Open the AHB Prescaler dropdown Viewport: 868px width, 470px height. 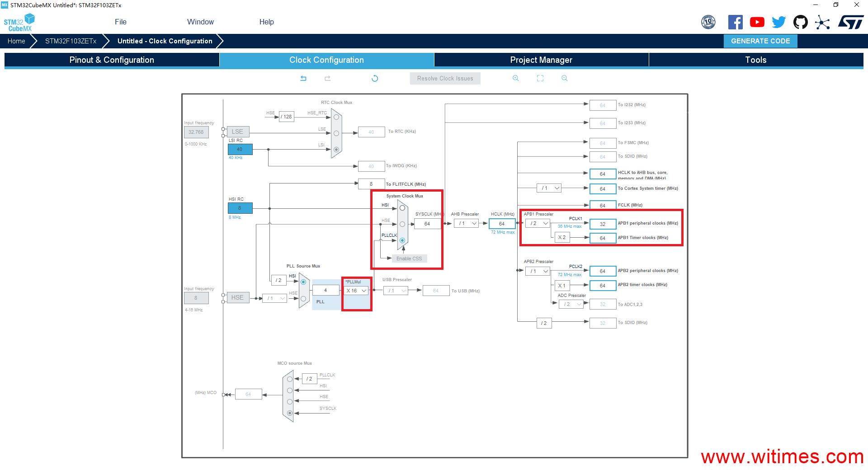click(467, 223)
